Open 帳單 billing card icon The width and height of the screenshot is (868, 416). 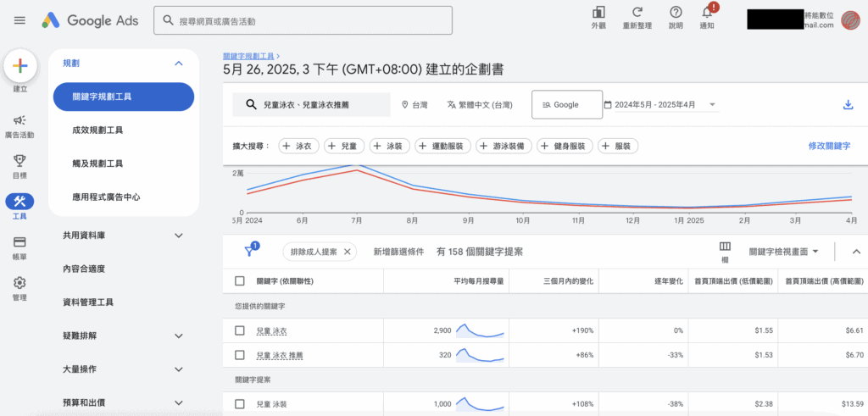(x=20, y=242)
